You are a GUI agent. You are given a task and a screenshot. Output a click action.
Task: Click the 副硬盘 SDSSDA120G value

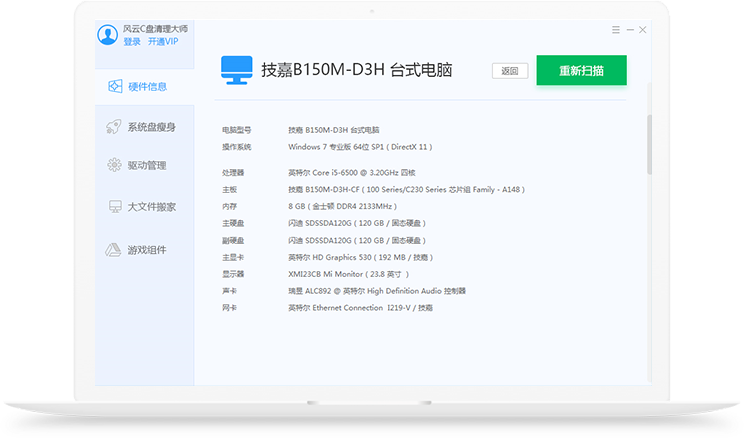point(357,241)
